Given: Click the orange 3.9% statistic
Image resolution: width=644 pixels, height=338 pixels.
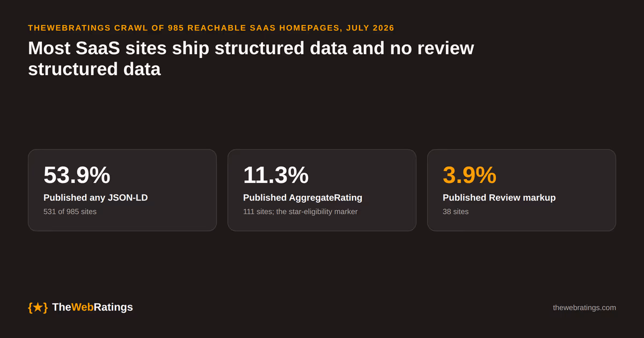Looking at the screenshot, I should [470, 175].
